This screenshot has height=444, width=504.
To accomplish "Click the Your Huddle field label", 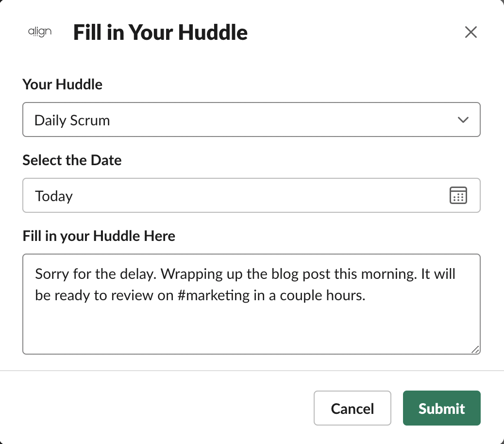I will click(x=62, y=85).
